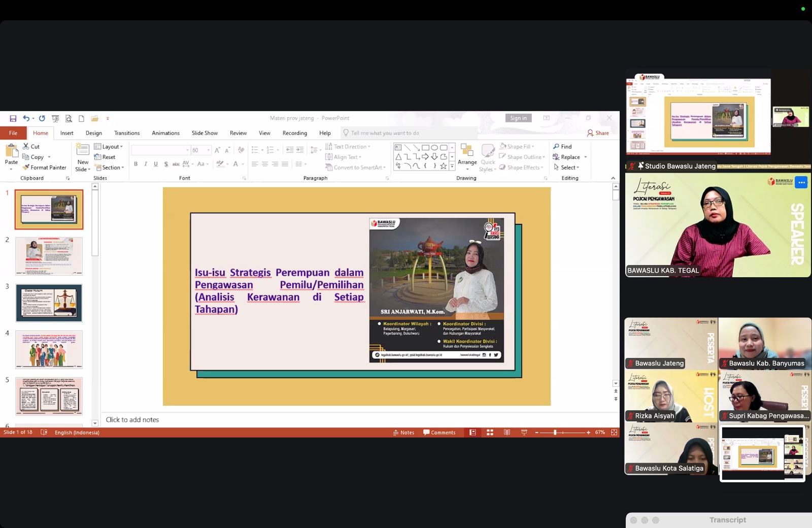Open the font size combo box

200,150
